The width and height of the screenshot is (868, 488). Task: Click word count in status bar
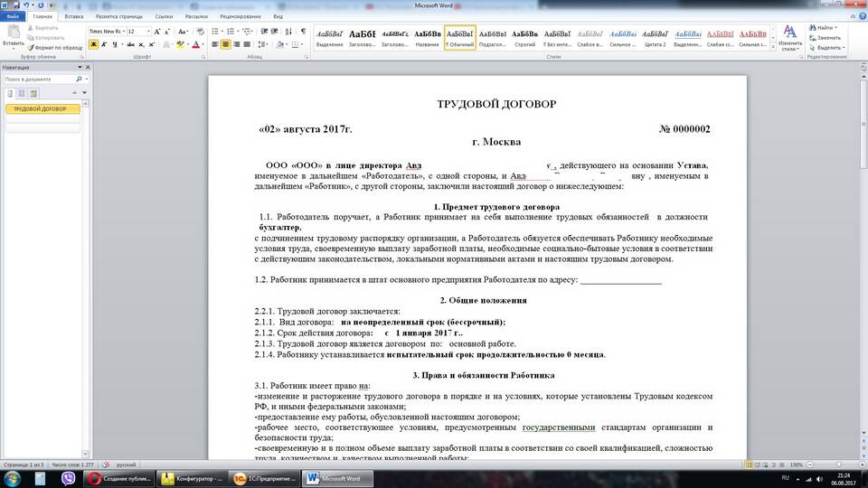pos(72,465)
